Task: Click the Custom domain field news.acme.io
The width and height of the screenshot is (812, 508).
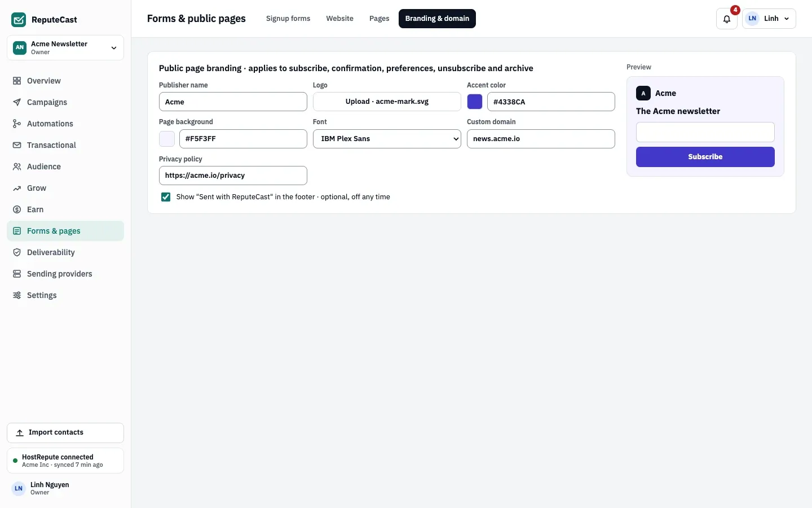Action: click(x=541, y=139)
